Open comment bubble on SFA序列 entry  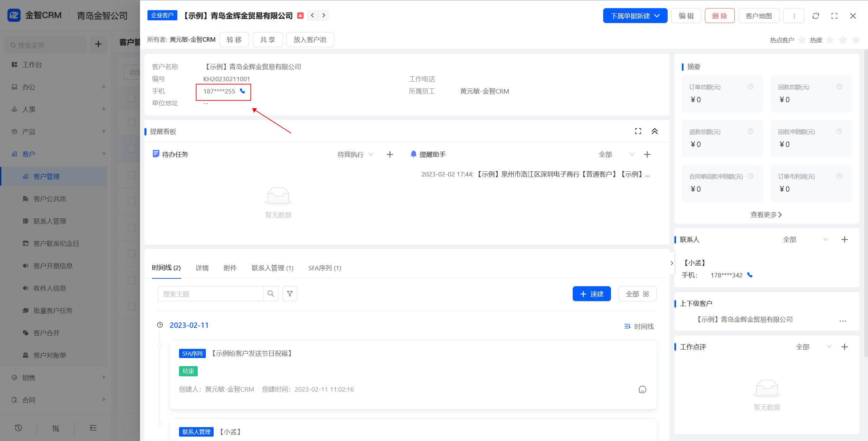coord(643,390)
